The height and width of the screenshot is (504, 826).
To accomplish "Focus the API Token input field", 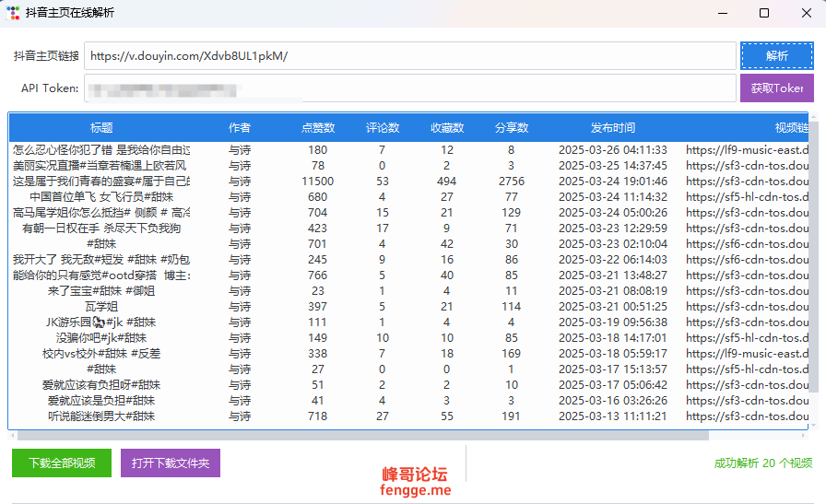I will 410,88.
